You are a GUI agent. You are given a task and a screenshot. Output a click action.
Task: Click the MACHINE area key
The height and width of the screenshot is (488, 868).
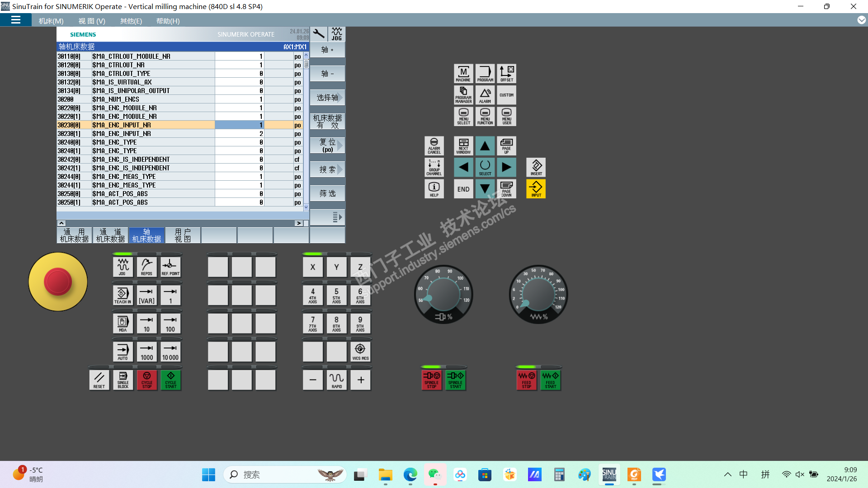[x=463, y=73]
